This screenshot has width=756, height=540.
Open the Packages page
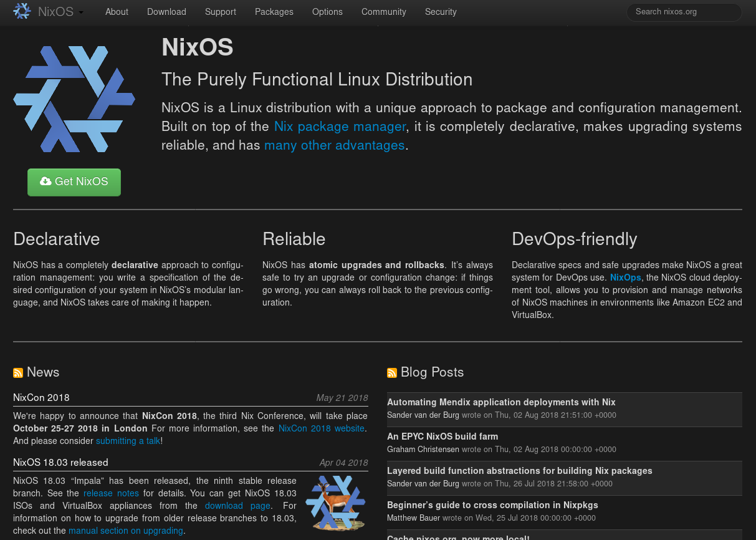click(x=274, y=12)
